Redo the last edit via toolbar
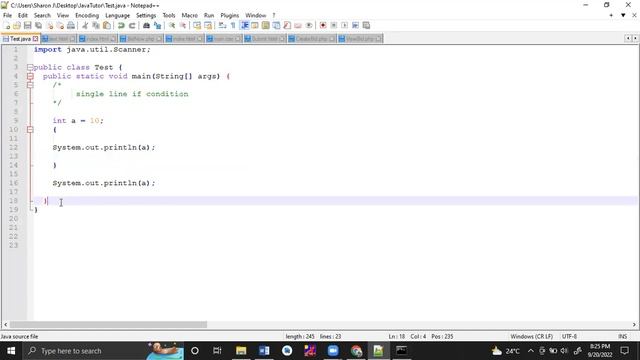640x360 pixels. (x=132, y=26)
